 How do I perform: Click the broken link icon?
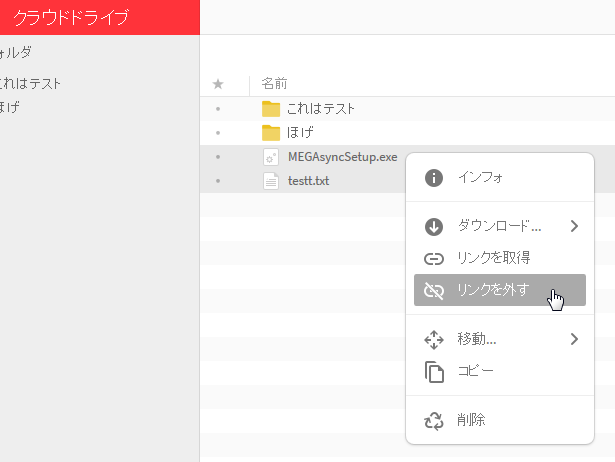coord(433,291)
